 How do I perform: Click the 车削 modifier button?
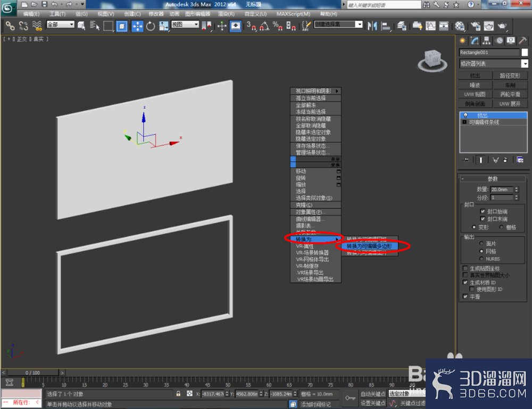pos(510,85)
